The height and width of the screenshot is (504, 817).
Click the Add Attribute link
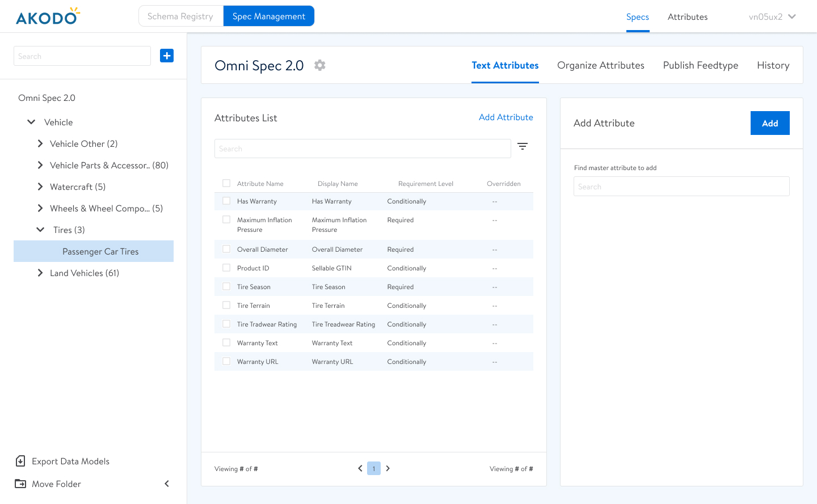[x=506, y=117]
